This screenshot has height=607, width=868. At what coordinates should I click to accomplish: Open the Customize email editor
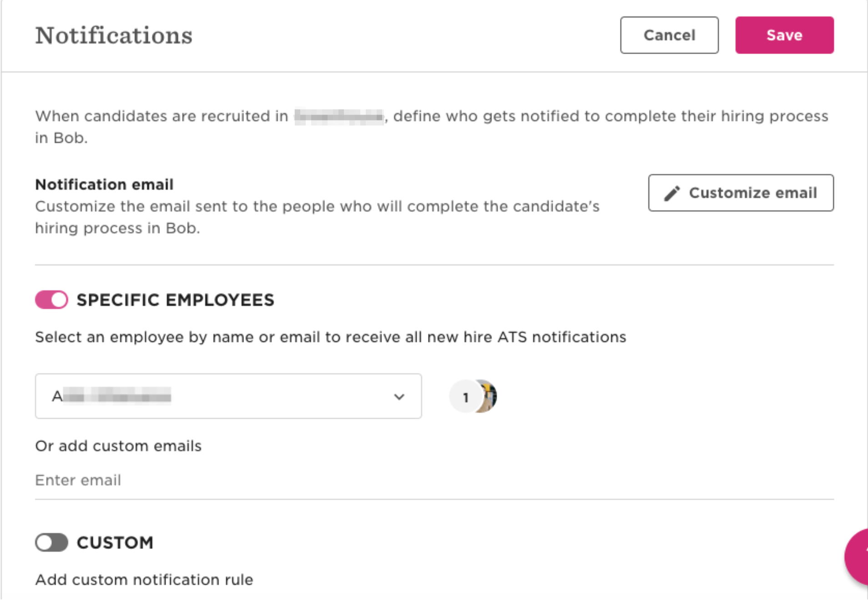click(741, 193)
